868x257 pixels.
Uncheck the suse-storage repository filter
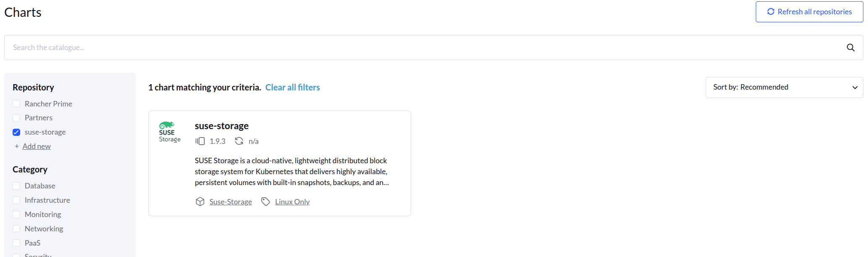coord(16,132)
